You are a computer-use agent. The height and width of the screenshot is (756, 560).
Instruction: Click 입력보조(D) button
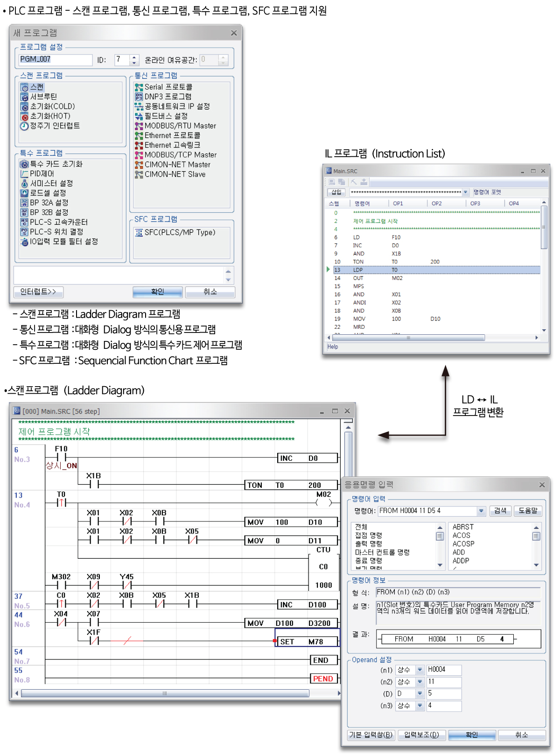(x=422, y=735)
